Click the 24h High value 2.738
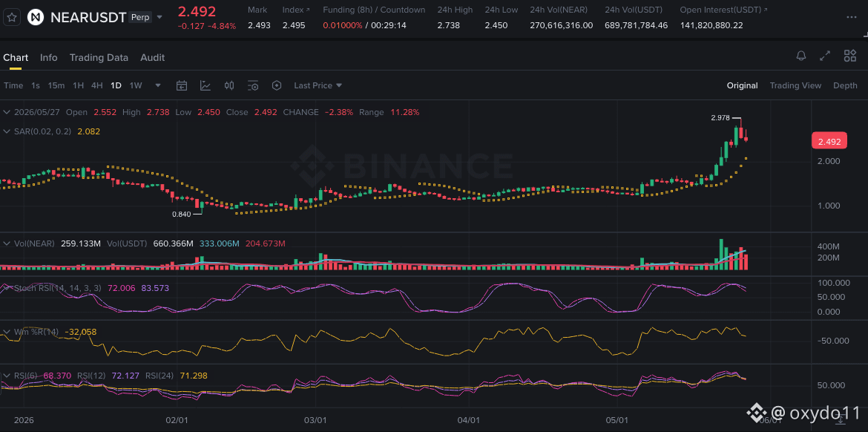This screenshot has height=432, width=868. coord(448,25)
